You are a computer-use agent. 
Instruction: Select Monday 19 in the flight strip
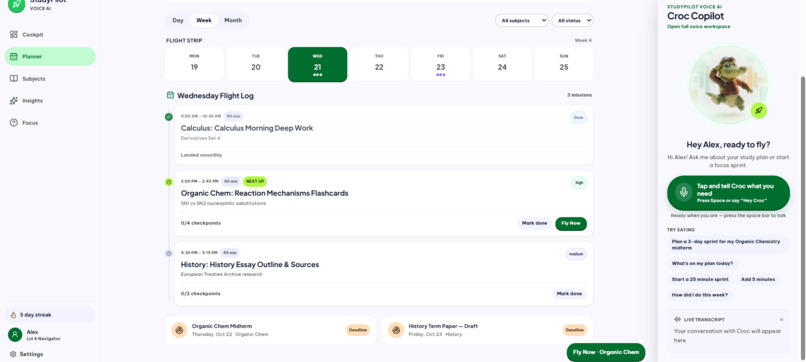[194, 64]
